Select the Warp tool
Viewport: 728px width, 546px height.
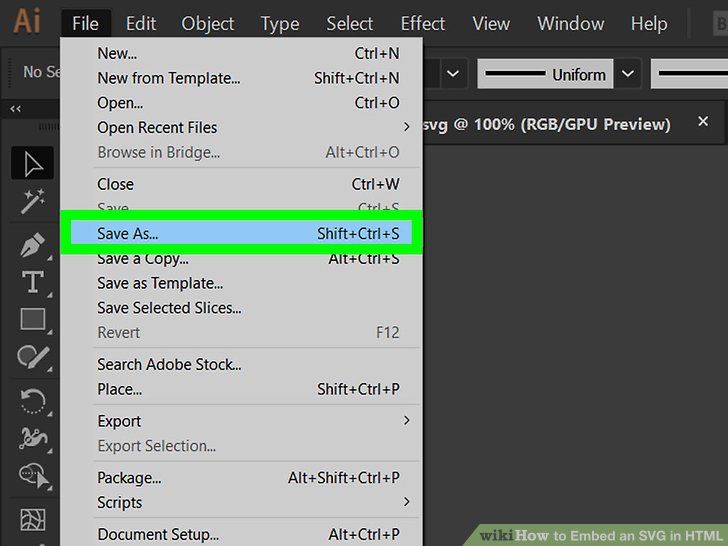pyautogui.click(x=32, y=438)
